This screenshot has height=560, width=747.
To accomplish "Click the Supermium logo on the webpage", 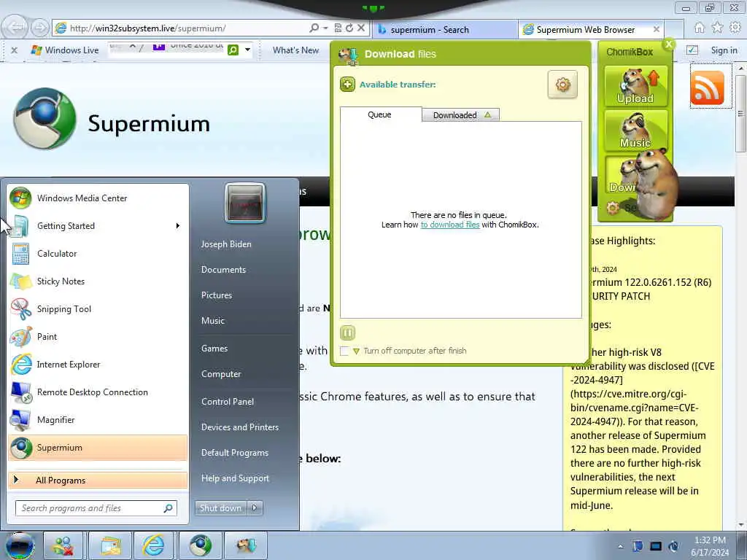I will pyautogui.click(x=44, y=119).
